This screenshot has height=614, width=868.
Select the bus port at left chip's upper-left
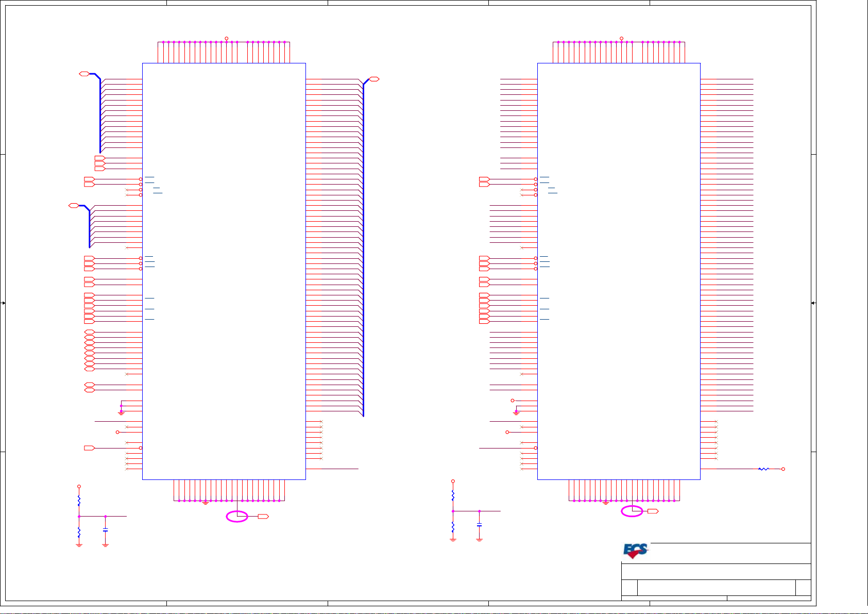tap(84, 74)
